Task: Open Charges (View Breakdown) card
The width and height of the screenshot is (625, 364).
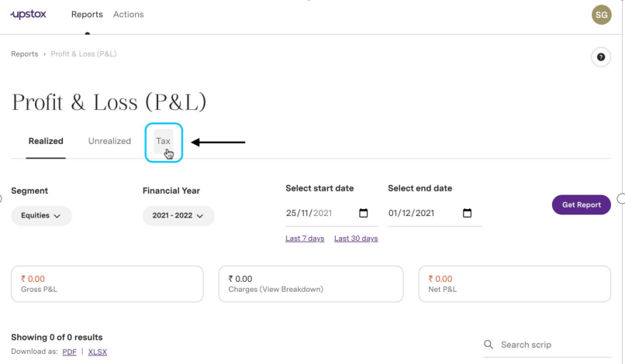Action: 311,284
